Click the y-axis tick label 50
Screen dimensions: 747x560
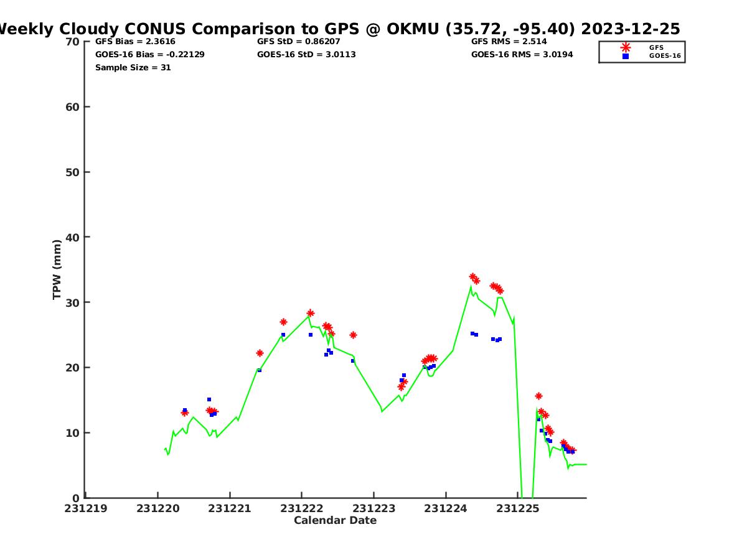click(x=73, y=172)
